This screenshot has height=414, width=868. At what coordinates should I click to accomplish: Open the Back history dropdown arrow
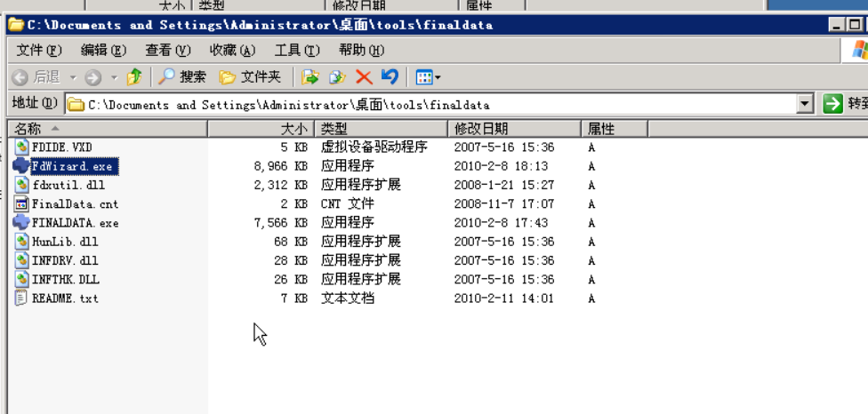(73, 78)
